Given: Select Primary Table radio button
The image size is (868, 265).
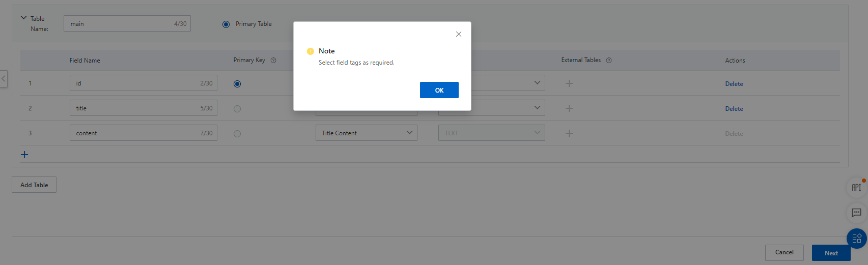Looking at the screenshot, I should tap(226, 24).
